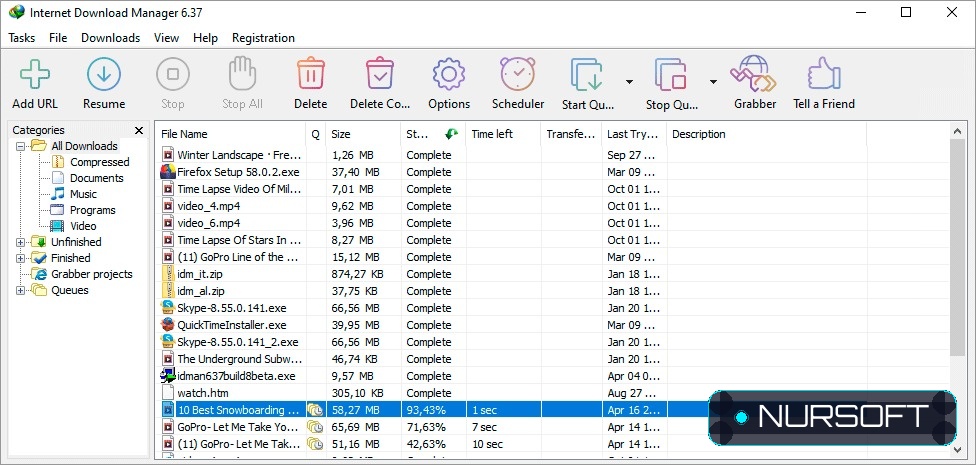Click the QuickTimeInstaller.exe file icon

167,325
